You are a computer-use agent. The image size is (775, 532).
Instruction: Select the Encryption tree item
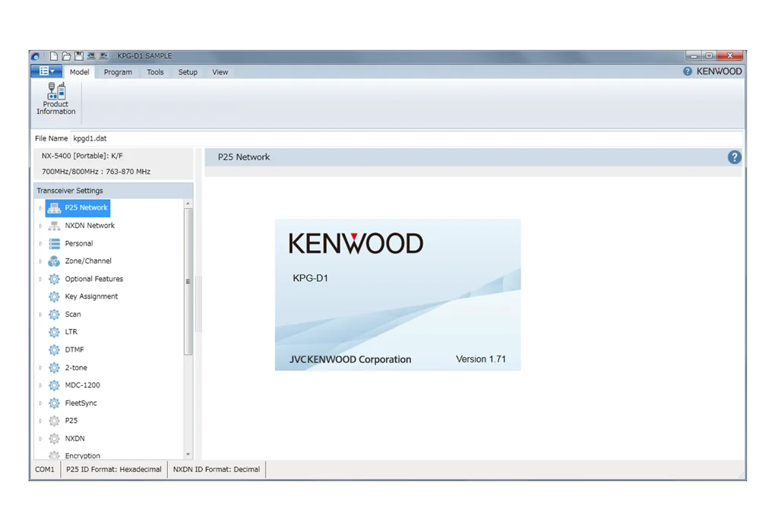(83, 455)
